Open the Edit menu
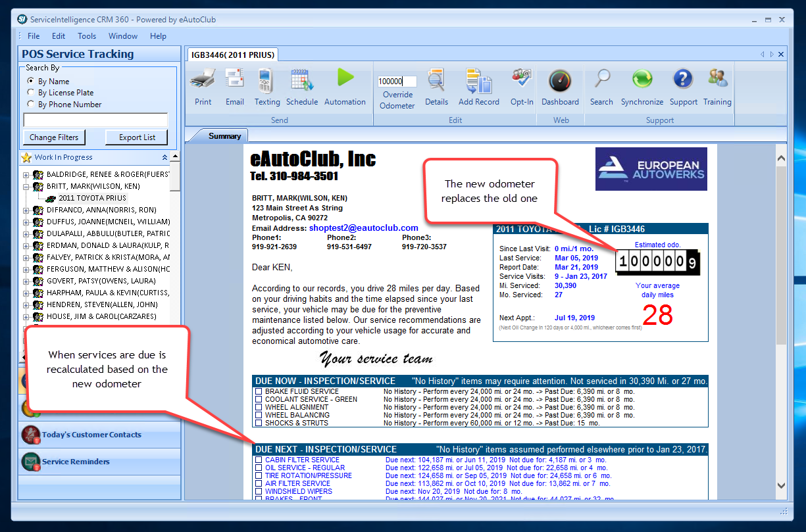Viewport: 806px width, 532px height. coord(59,36)
